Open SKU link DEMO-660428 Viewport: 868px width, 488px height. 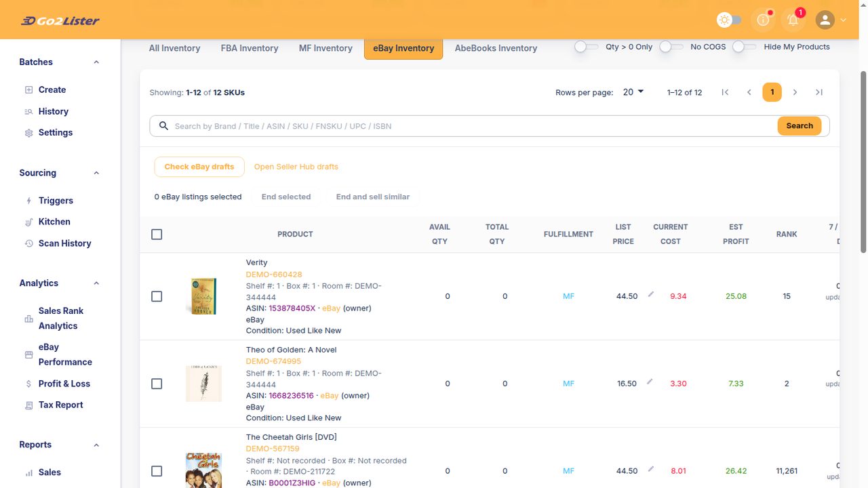coord(274,274)
